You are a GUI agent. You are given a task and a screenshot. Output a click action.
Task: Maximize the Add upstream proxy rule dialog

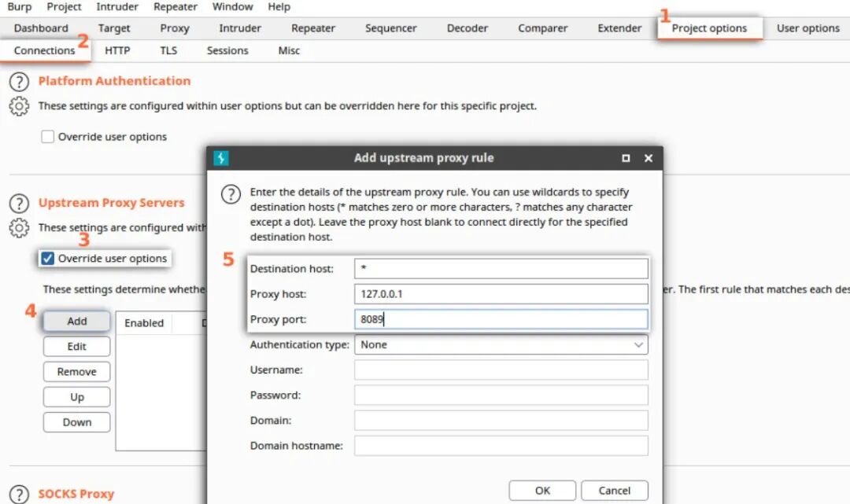click(626, 158)
